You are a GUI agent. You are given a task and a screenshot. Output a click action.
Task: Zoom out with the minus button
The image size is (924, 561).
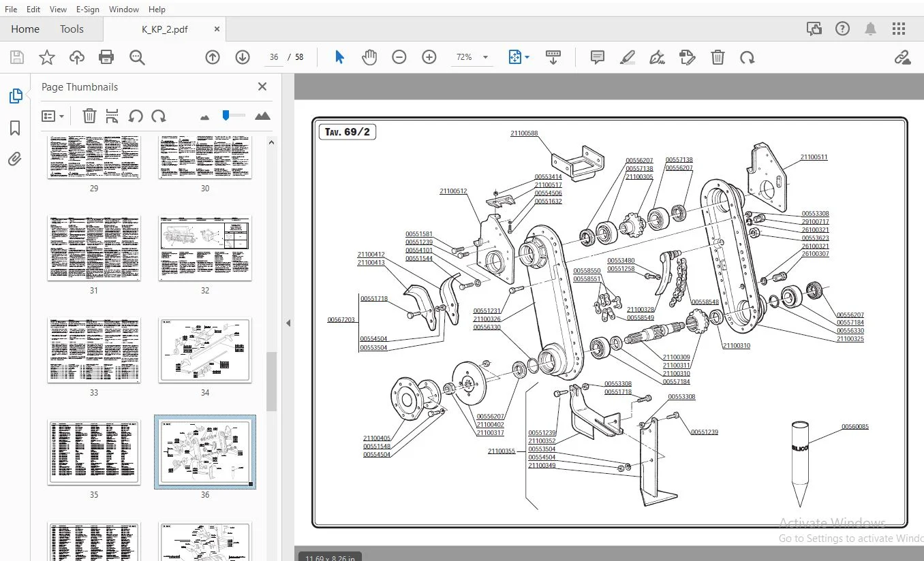pyautogui.click(x=399, y=57)
